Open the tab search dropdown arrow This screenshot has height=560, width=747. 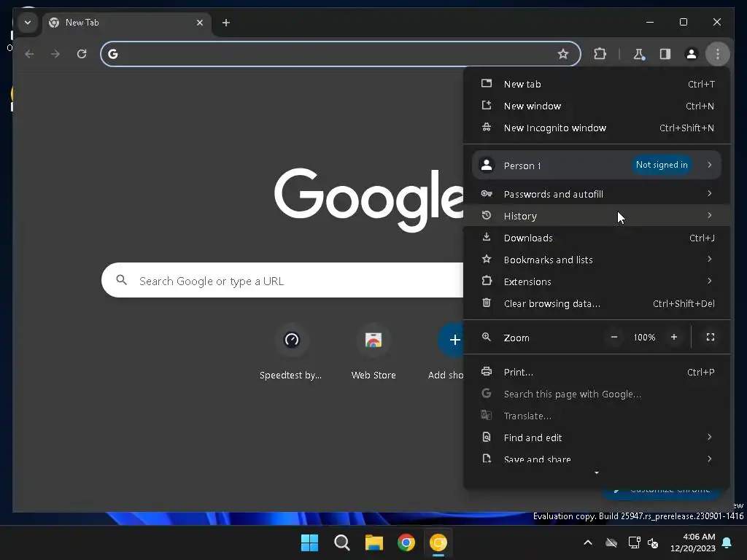[x=28, y=23]
